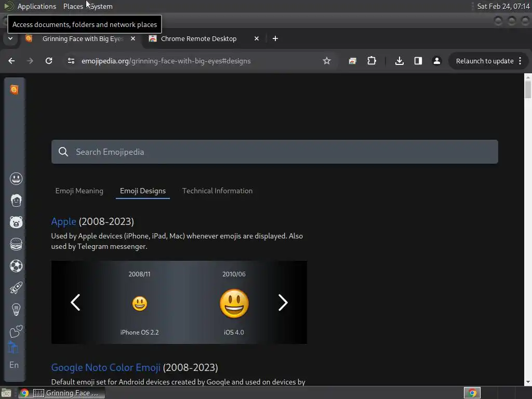This screenshot has width=532, height=399.
Task: Close the Chrome Remote Desktop tab
Action: click(257, 38)
